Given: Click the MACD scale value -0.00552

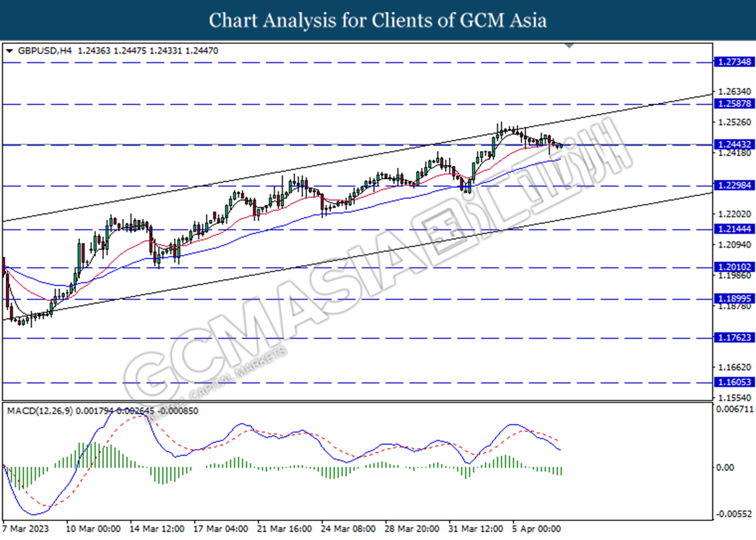Looking at the screenshot, I should 734,514.
